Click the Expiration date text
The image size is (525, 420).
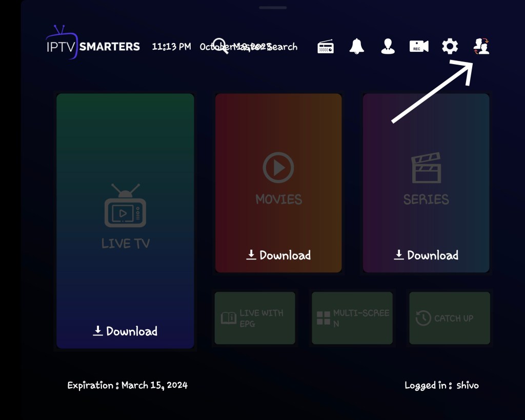[x=128, y=385]
